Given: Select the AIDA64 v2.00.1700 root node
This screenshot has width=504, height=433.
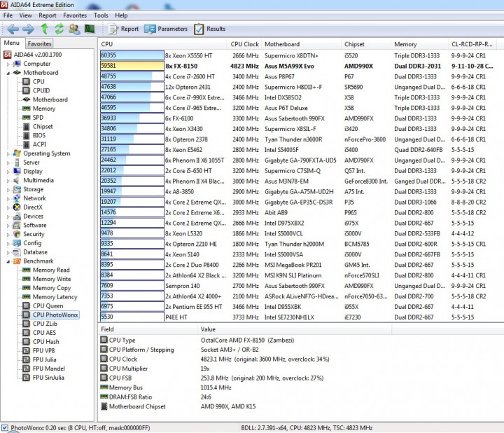Looking at the screenshot, I should tap(38, 55).
